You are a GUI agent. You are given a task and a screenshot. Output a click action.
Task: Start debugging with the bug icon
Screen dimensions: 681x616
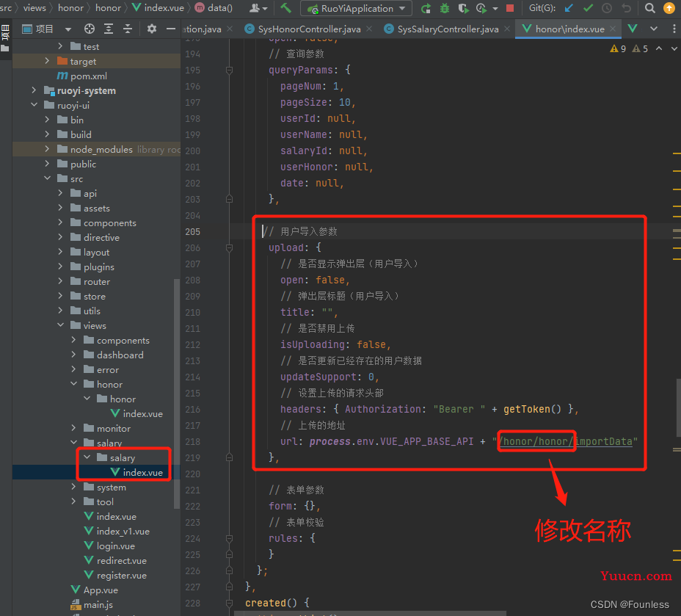tap(445, 8)
